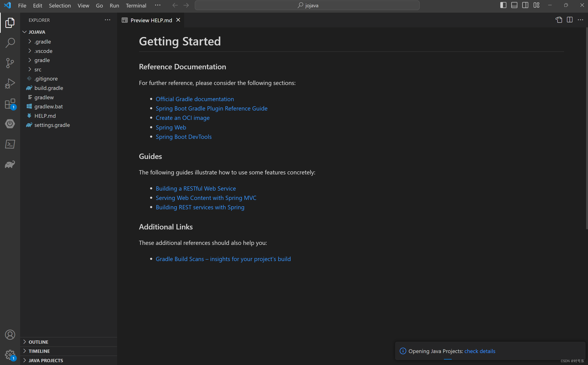Open Create an OCI image link
This screenshot has height=365, width=588.
(182, 118)
